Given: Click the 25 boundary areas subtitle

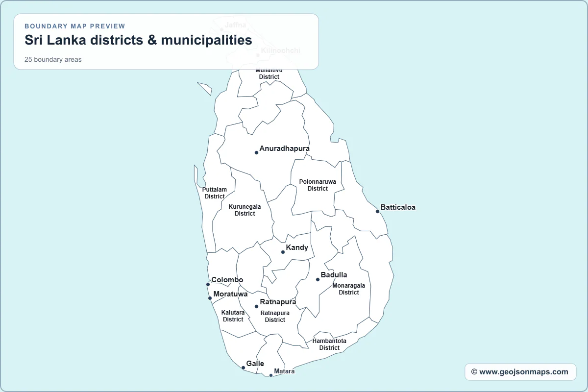Looking at the screenshot, I should pos(53,60).
